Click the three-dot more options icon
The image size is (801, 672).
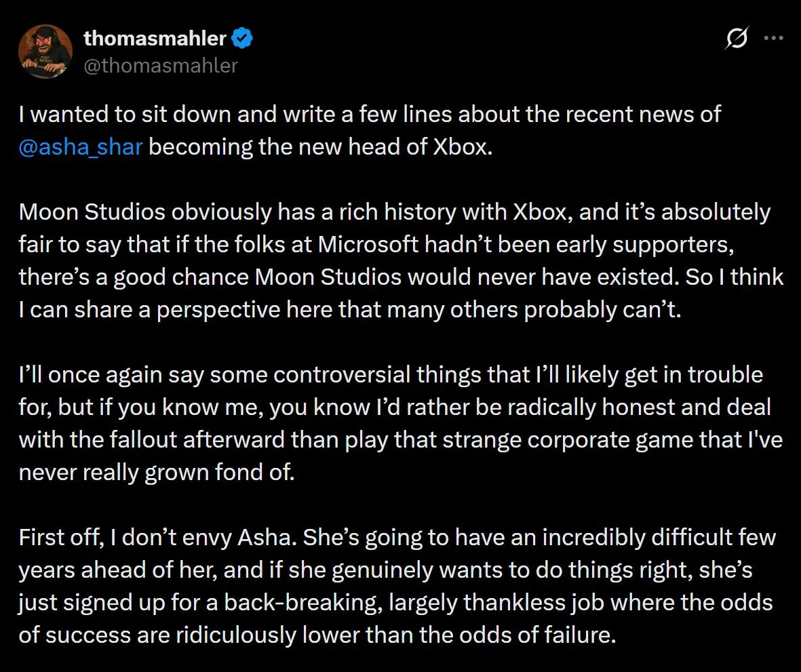[x=775, y=39]
